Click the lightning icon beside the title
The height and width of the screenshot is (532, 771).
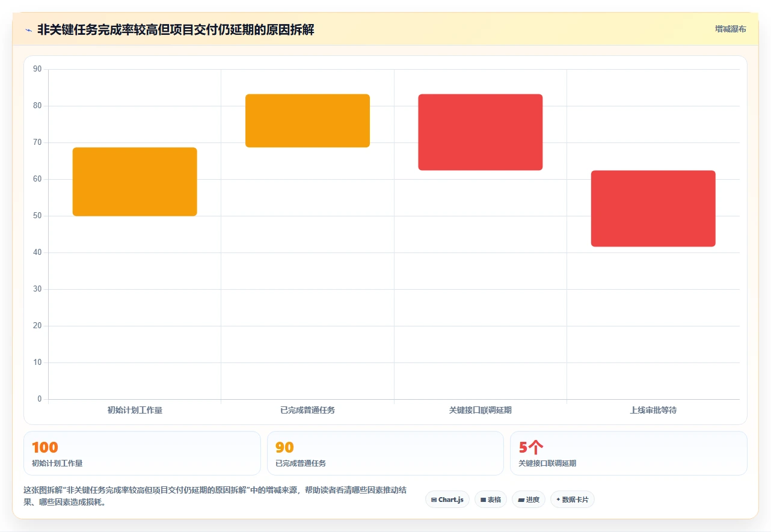pos(28,29)
